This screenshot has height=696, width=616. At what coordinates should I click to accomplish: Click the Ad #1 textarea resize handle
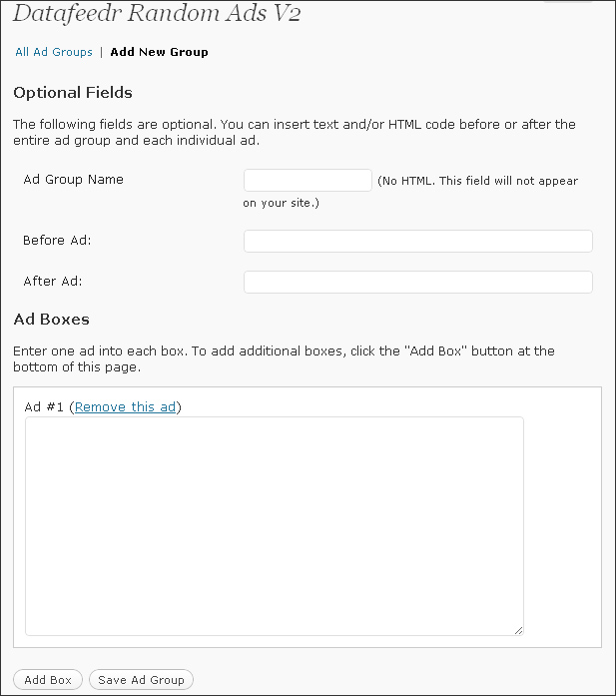[x=518, y=629]
